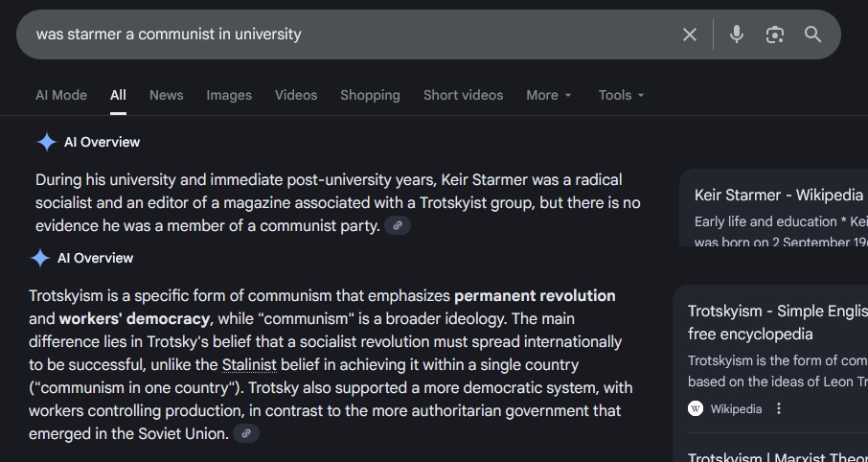Open three-dot menu beside Wikipedia source

pyautogui.click(x=779, y=409)
